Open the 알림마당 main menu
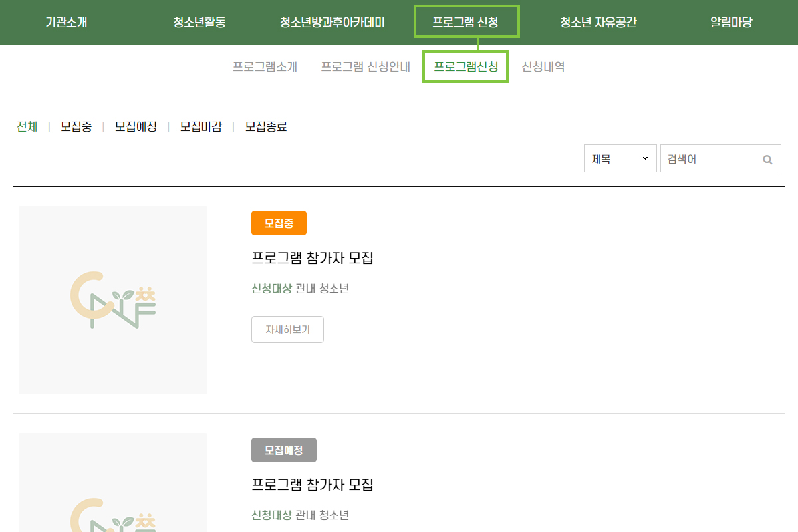This screenshot has width=798, height=532. (x=731, y=23)
